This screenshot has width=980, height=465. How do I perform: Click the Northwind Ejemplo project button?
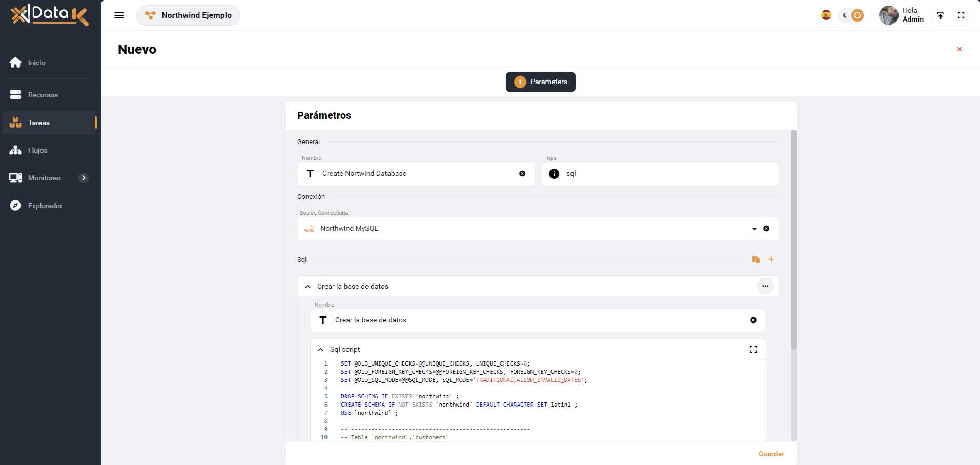pyautogui.click(x=188, y=15)
